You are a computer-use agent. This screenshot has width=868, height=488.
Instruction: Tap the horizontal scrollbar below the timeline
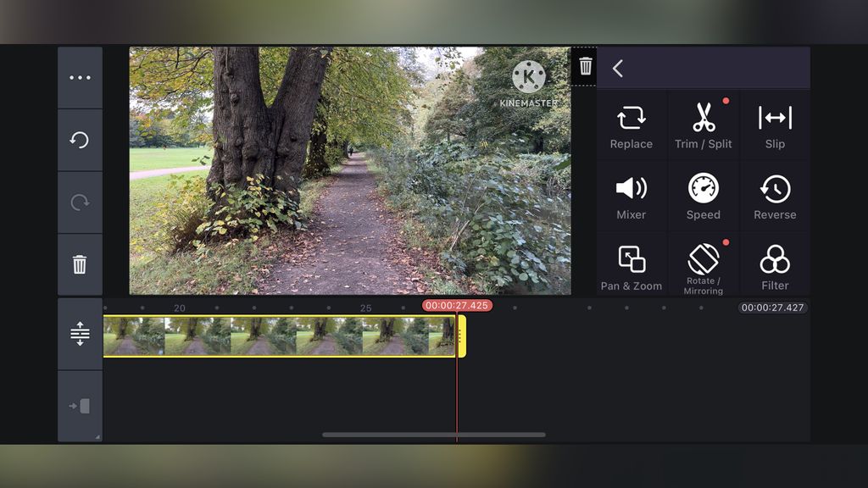(x=434, y=435)
